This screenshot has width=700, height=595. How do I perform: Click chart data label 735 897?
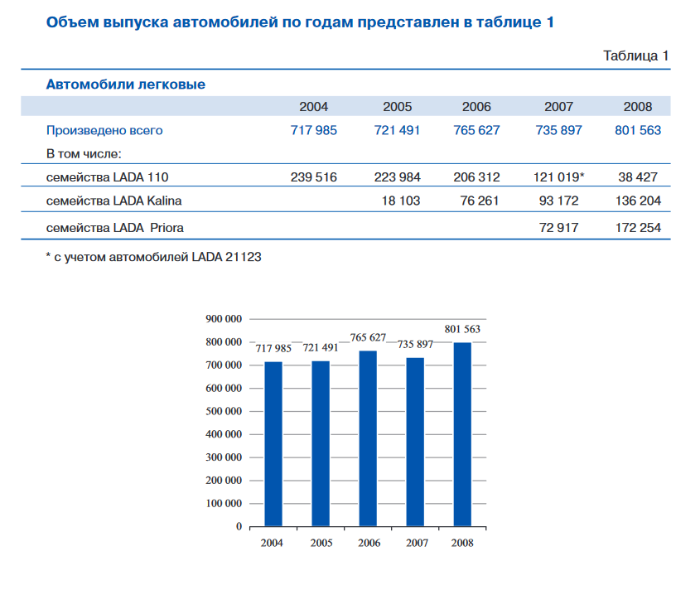point(415,345)
